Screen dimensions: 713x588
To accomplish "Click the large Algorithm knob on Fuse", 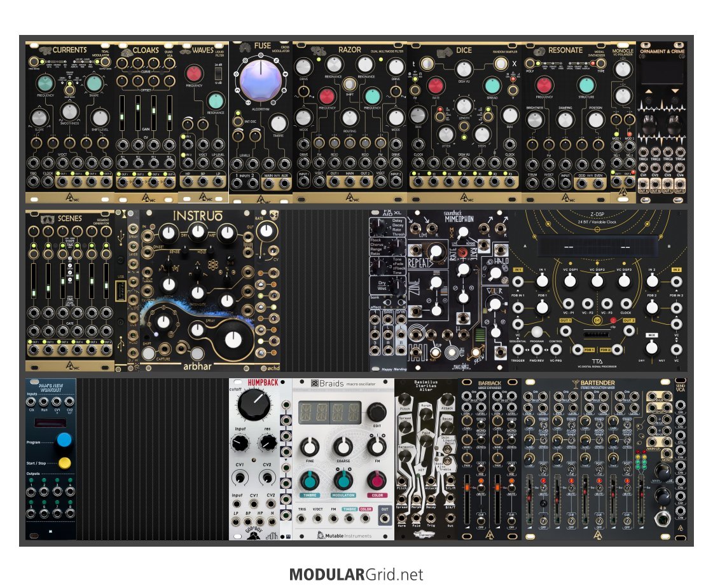I will click(x=261, y=81).
